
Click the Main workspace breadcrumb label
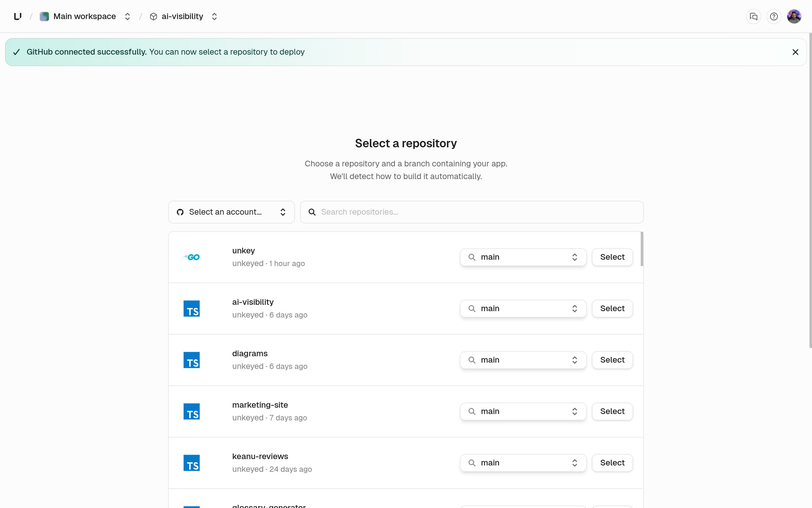pos(85,17)
